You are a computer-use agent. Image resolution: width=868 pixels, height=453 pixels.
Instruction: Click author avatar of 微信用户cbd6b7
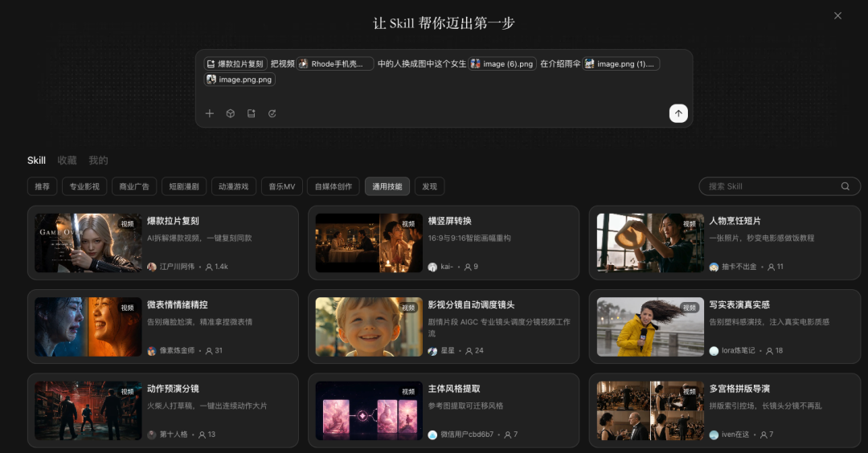432,435
